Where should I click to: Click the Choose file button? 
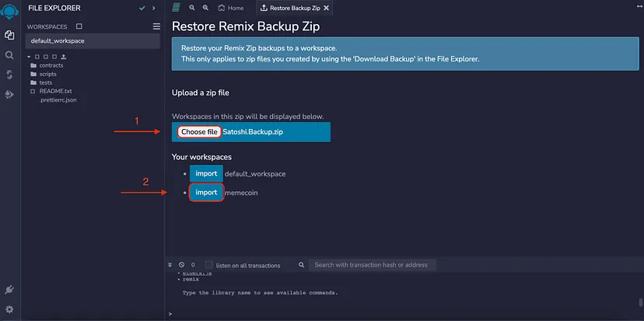[200, 132]
